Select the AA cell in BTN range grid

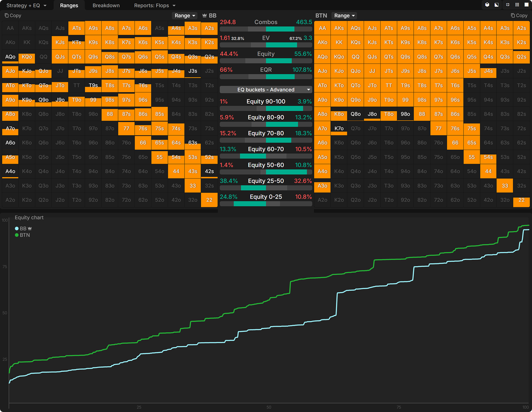click(x=322, y=28)
